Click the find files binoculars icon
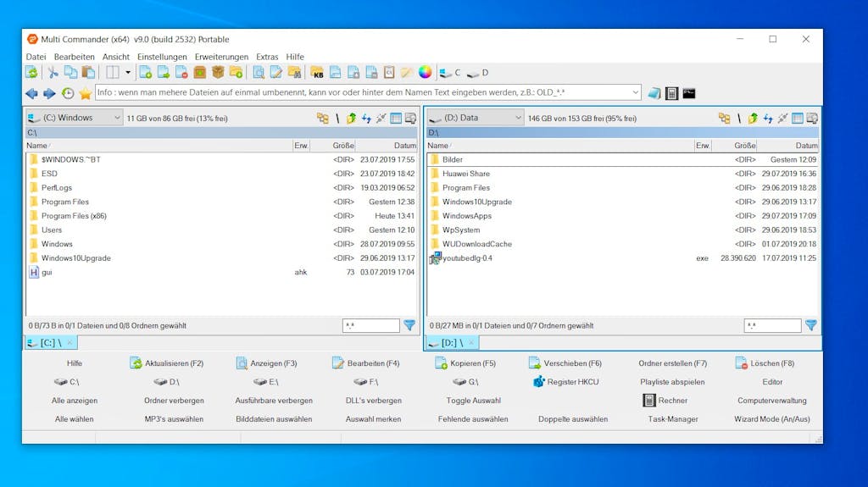The image size is (868, 487). 294,73
